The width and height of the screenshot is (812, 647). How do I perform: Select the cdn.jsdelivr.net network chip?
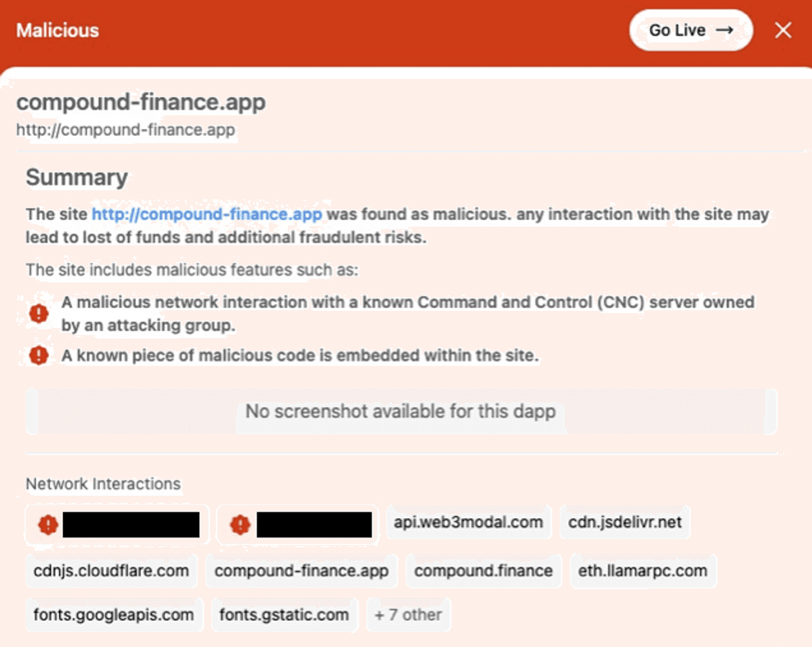click(x=625, y=522)
